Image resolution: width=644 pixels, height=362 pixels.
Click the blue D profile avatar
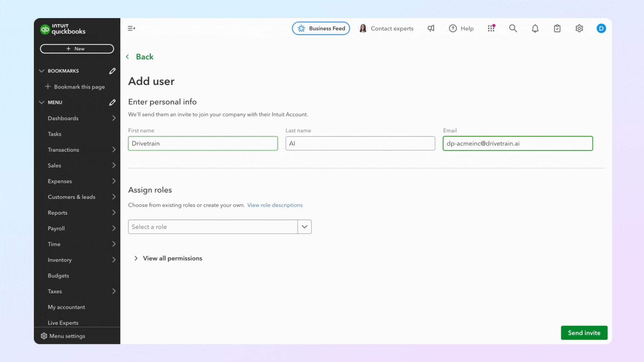click(601, 28)
